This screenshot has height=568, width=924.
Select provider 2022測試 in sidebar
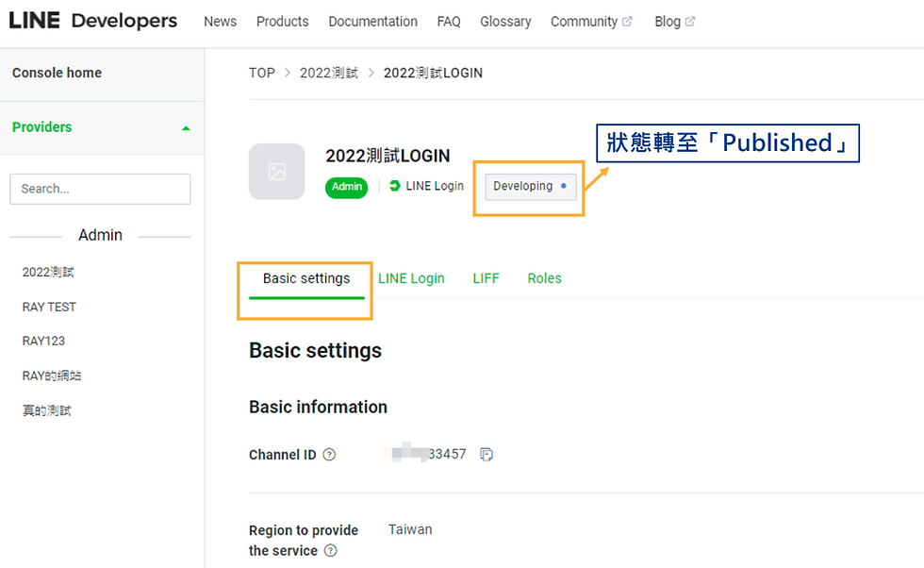coord(48,272)
